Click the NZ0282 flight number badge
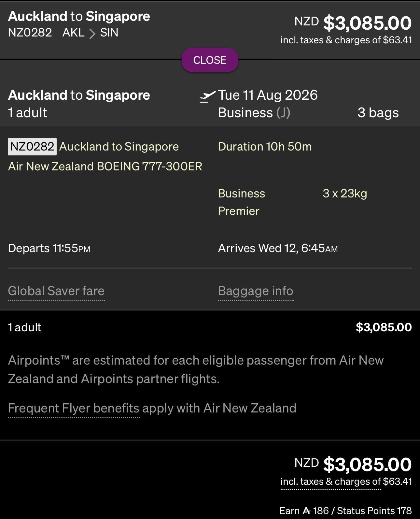The height and width of the screenshot is (519, 420). tap(32, 147)
